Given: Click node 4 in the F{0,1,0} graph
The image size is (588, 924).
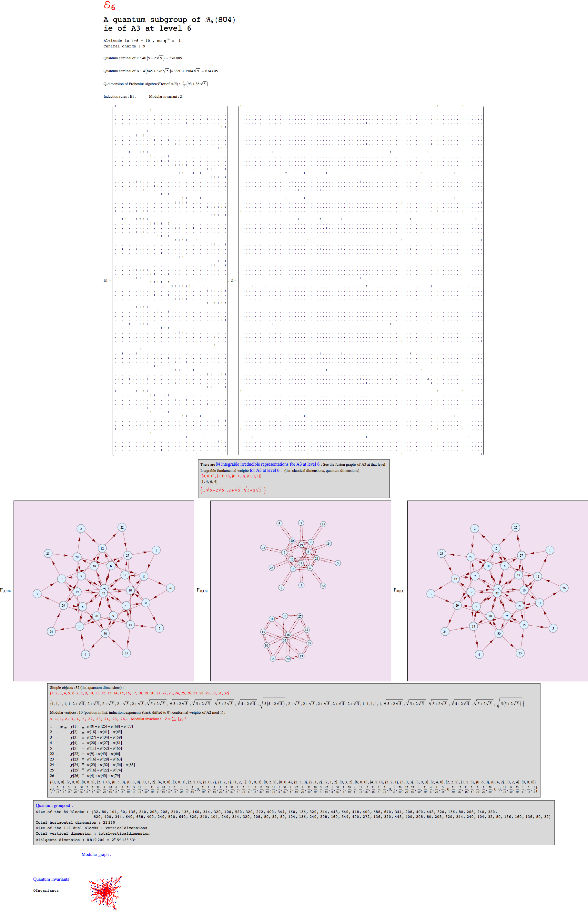Looking at the screenshot, I should (279, 523).
